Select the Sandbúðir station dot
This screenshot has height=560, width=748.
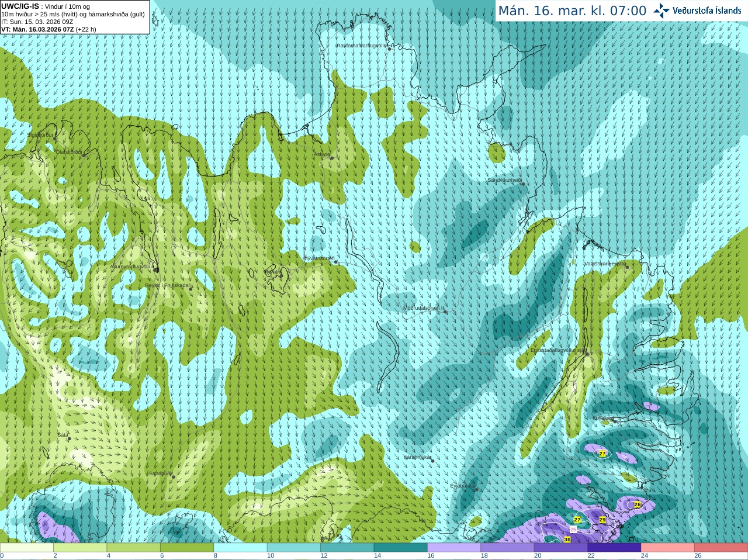coord(173,477)
